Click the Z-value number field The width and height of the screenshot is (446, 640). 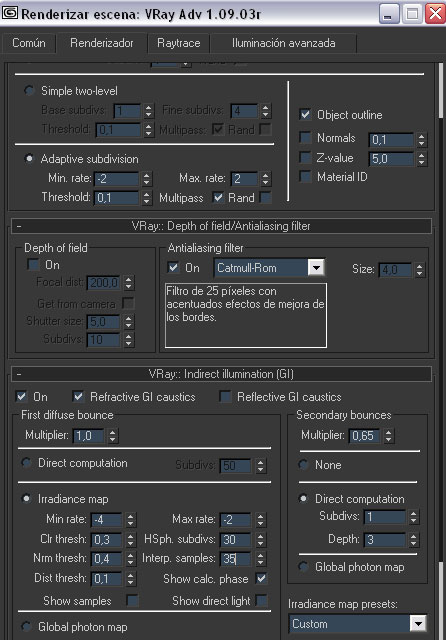391,159
